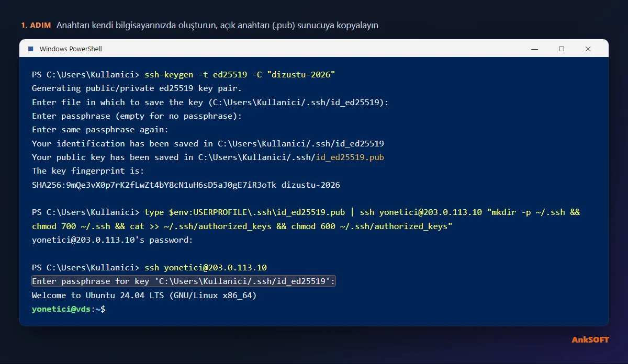The image size is (628, 364).
Task: Select the "Your identification has been saved" line
Action: click(x=208, y=143)
